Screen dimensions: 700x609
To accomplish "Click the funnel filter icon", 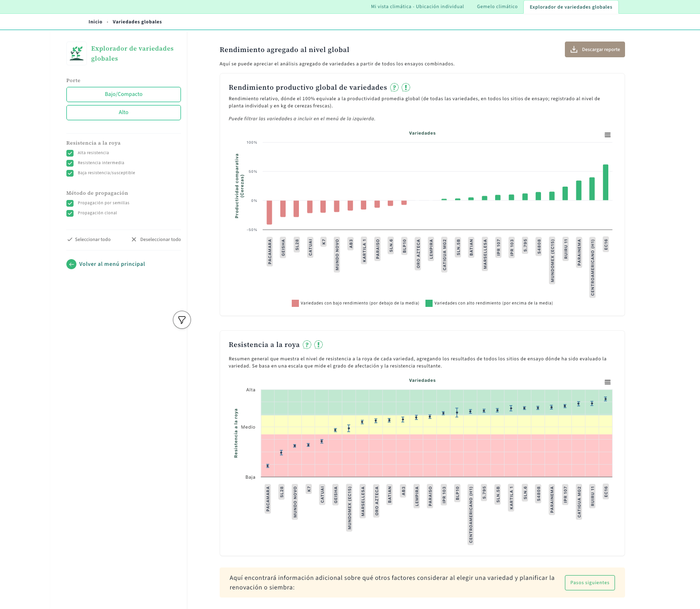I will (x=182, y=320).
